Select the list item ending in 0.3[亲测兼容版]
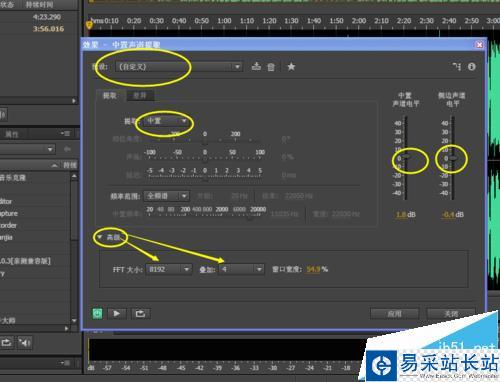Screen dimensions: 500x382 [35, 261]
